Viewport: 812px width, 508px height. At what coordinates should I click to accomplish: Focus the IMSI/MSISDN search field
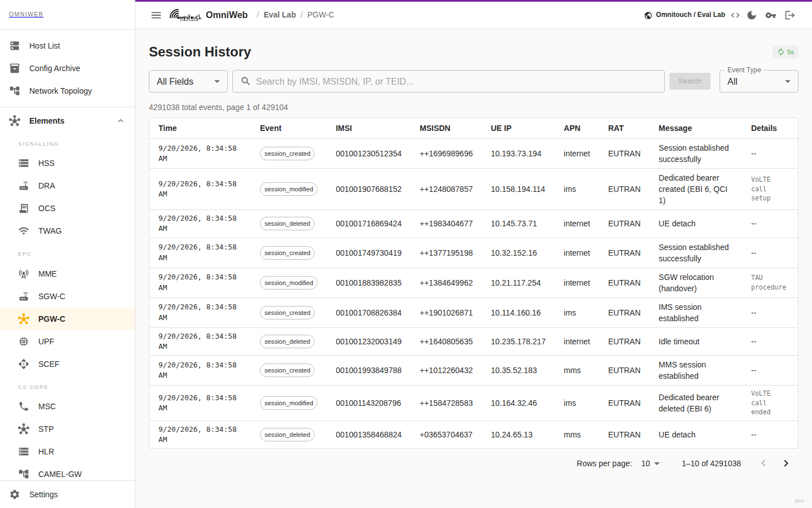tap(448, 81)
